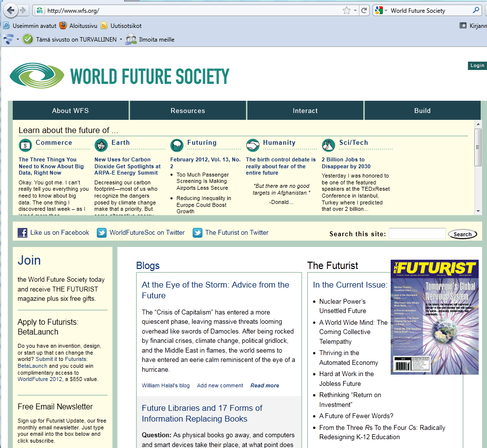
Task: Open the Interact menu
Action: [x=305, y=111]
